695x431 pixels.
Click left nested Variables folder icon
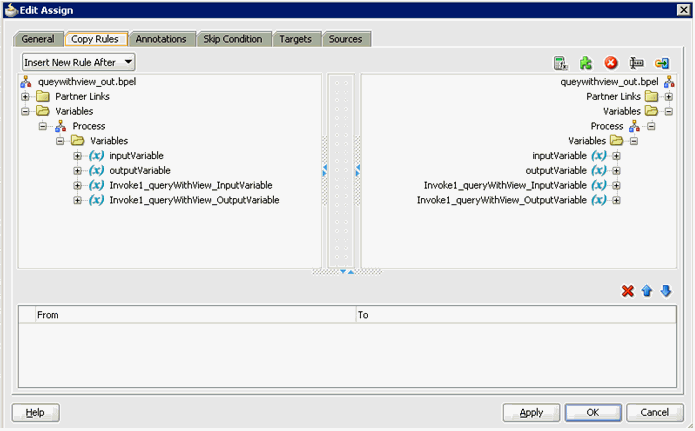click(x=78, y=141)
